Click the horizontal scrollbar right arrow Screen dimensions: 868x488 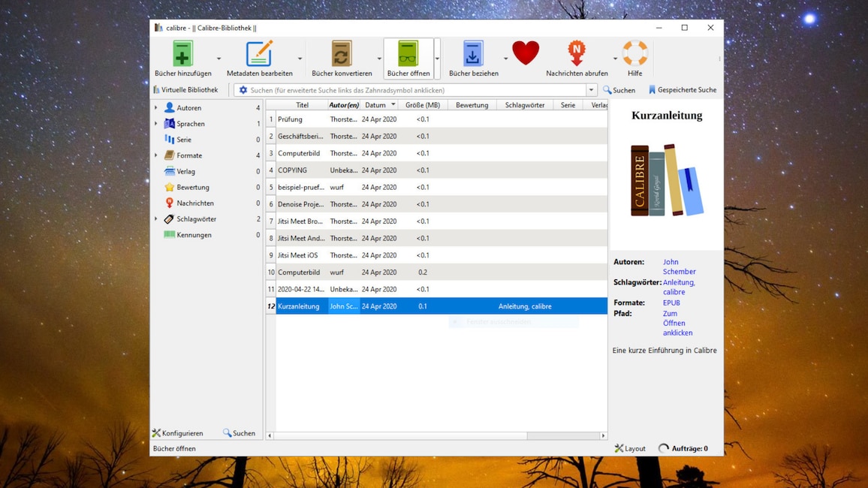tap(604, 436)
